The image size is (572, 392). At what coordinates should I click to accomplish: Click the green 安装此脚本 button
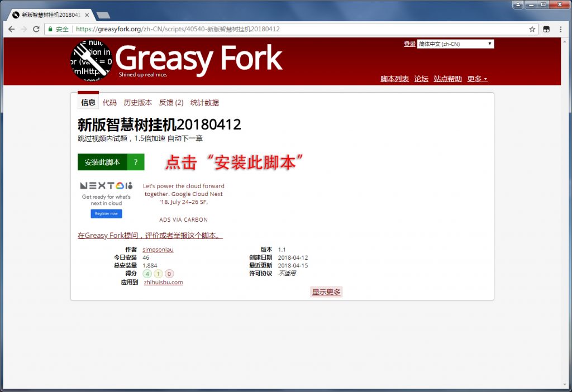(103, 162)
